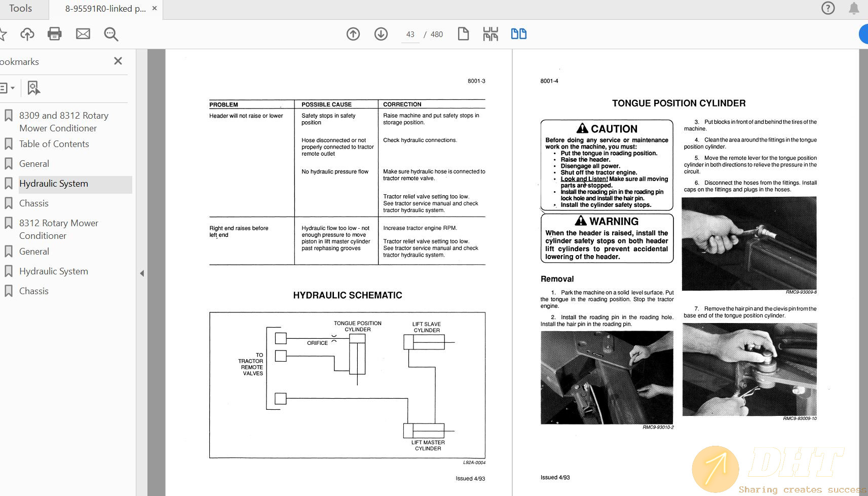Screen dimensions: 868x496
Task: Toggle the two-page view mode
Action: pos(518,34)
